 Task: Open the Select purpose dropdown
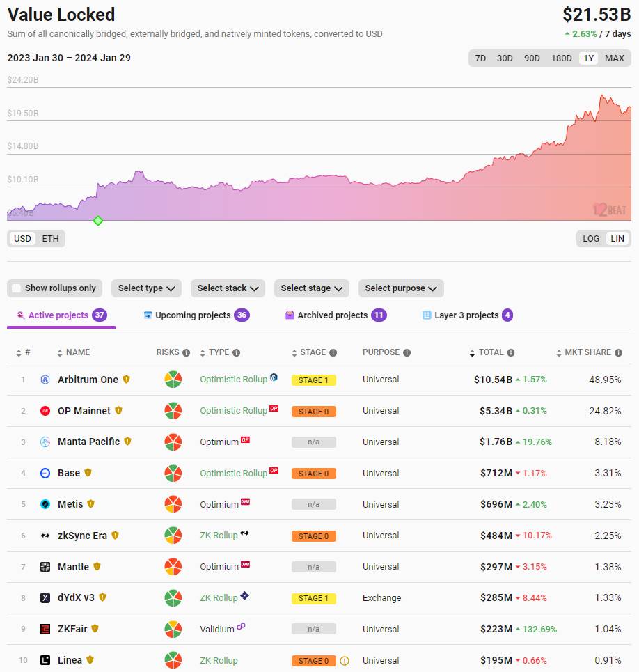(x=401, y=288)
